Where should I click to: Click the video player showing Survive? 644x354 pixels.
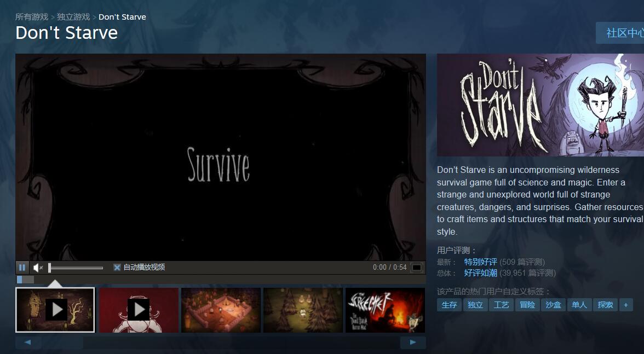tap(221, 157)
